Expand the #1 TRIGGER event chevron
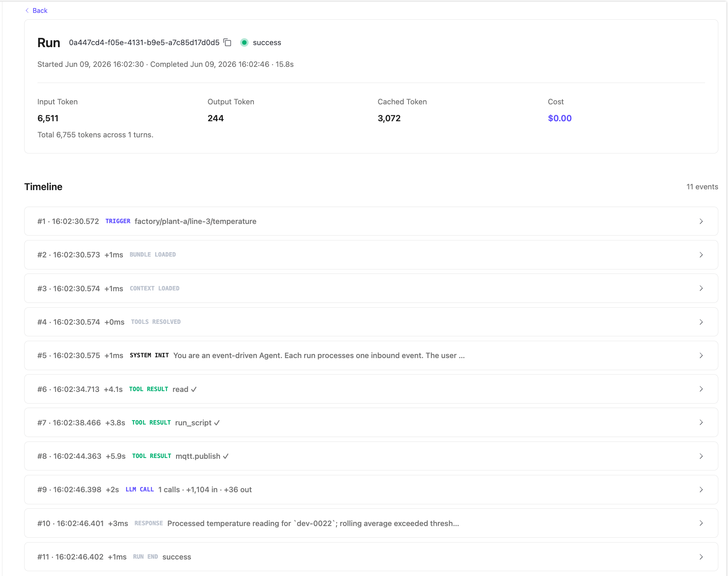The width and height of the screenshot is (728, 576). (x=701, y=221)
